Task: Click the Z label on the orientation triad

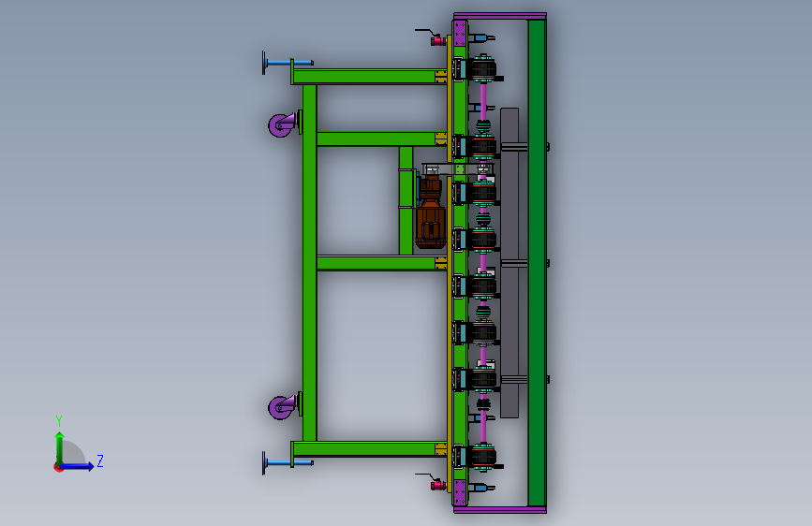Action: (x=100, y=460)
